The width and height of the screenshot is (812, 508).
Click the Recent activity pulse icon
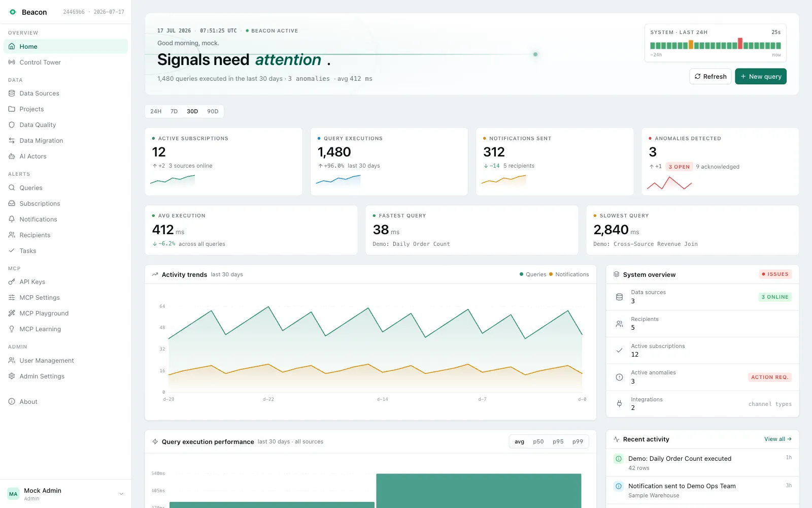617,439
